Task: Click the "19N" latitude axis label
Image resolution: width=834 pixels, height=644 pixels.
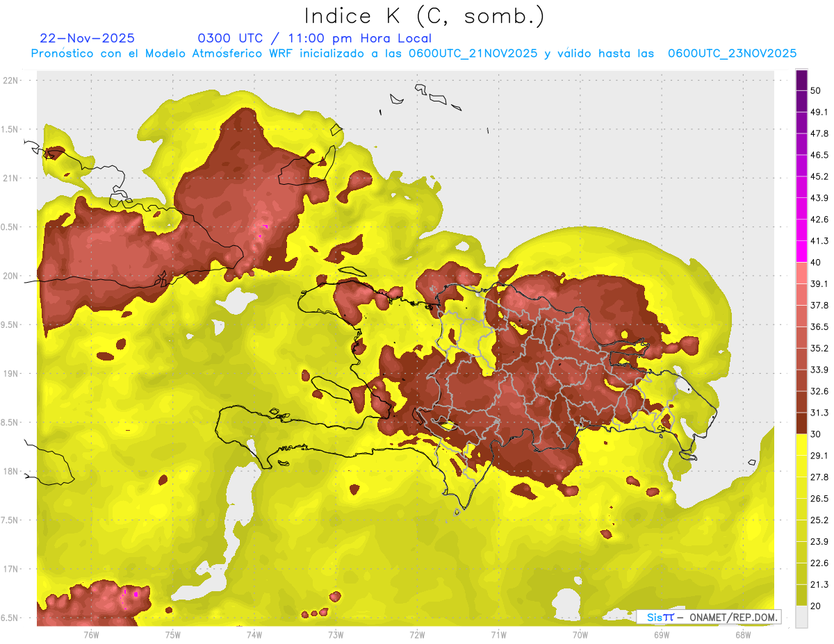Action: 11,374
